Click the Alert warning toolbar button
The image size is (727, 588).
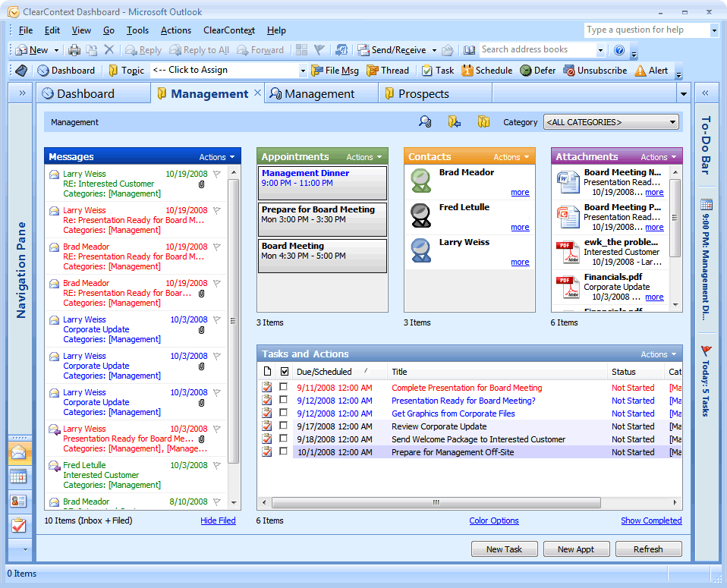651,71
